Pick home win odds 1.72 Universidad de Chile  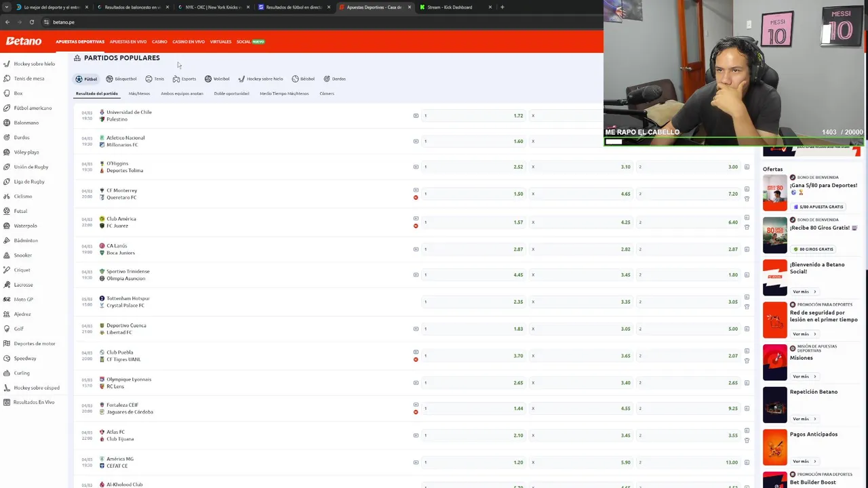475,116
